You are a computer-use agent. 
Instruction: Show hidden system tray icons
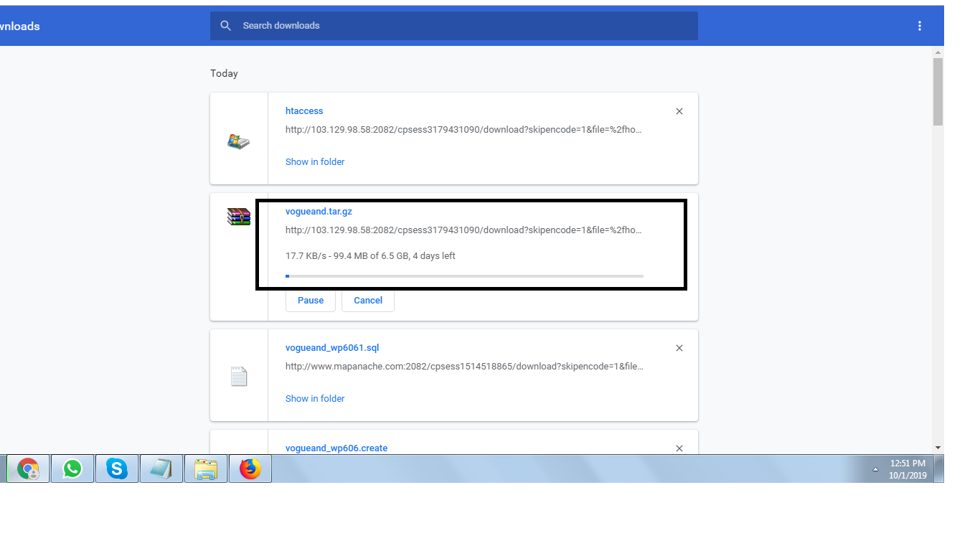click(875, 469)
